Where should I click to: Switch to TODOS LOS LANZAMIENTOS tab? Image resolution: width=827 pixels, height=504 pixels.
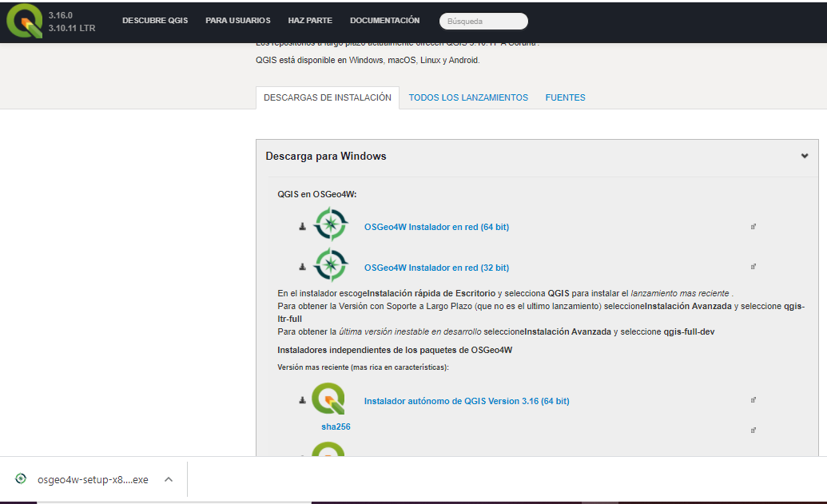[468, 97]
